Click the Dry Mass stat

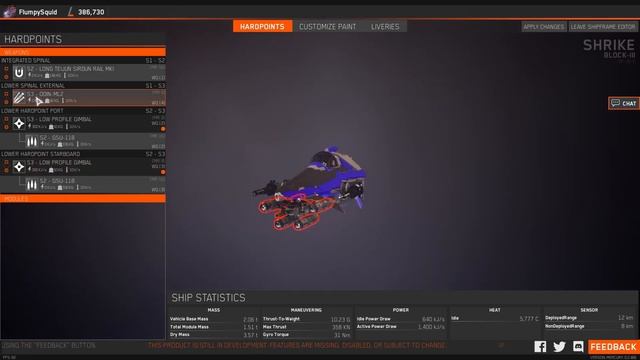213,335
